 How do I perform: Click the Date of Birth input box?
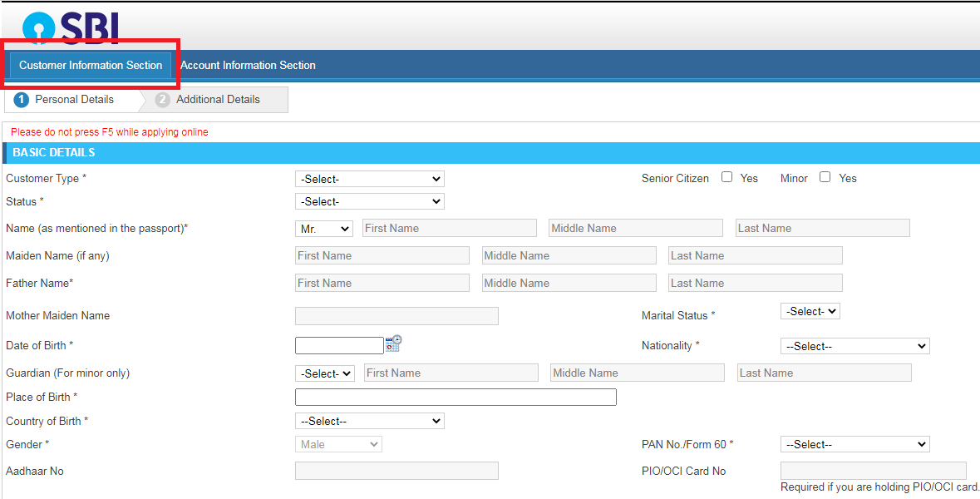click(x=339, y=345)
